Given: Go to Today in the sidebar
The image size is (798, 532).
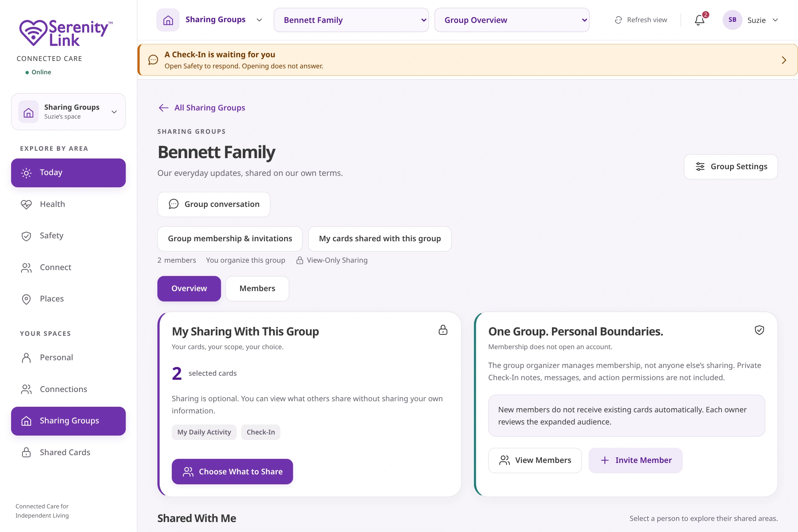Looking at the screenshot, I should click(x=68, y=173).
